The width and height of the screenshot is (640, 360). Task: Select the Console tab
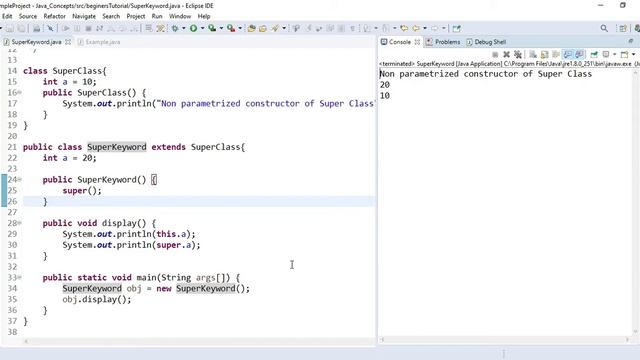tap(396, 42)
